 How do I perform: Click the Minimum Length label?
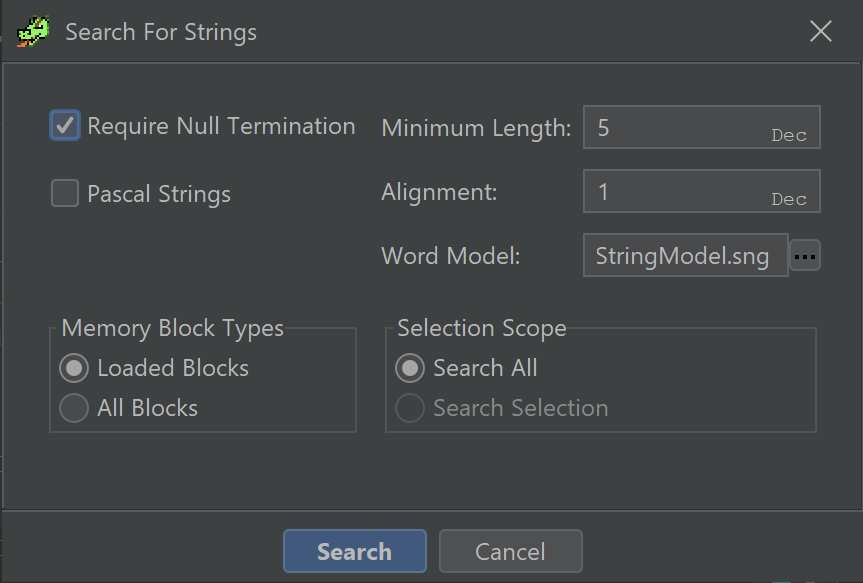click(476, 128)
